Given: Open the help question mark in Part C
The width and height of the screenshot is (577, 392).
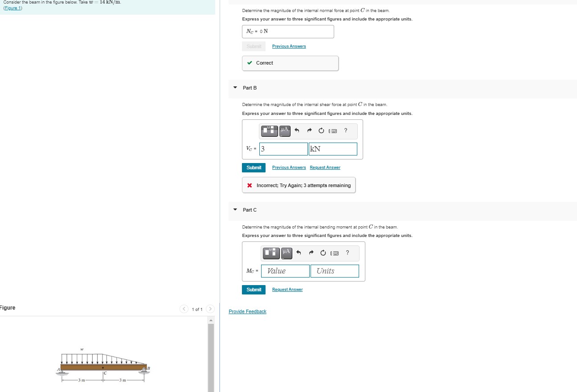Looking at the screenshot, I should (348, 253).
